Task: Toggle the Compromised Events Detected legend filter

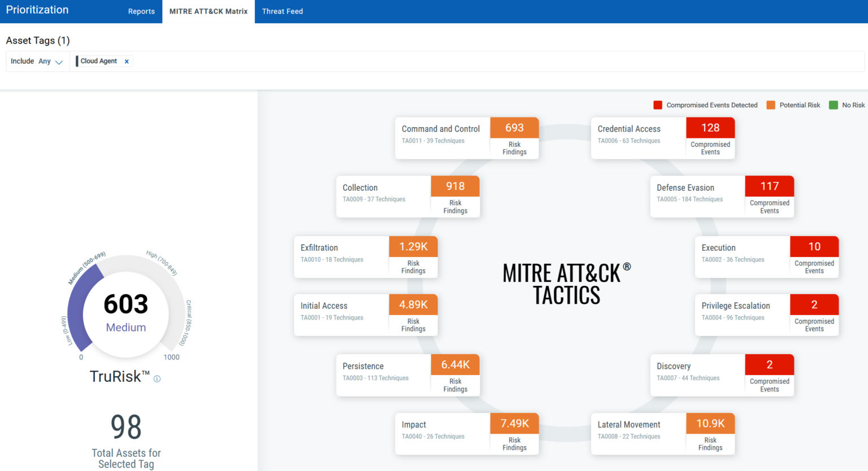Action: (657, 104)
